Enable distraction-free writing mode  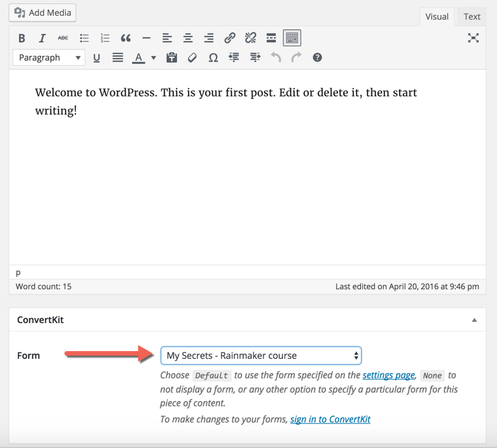point(473,38)
